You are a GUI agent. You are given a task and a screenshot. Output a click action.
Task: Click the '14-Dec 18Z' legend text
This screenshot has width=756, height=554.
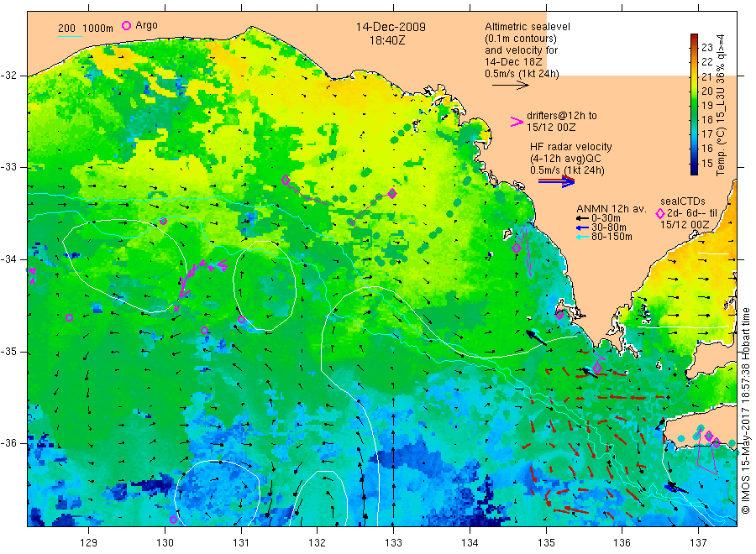[x=513, y=61]
